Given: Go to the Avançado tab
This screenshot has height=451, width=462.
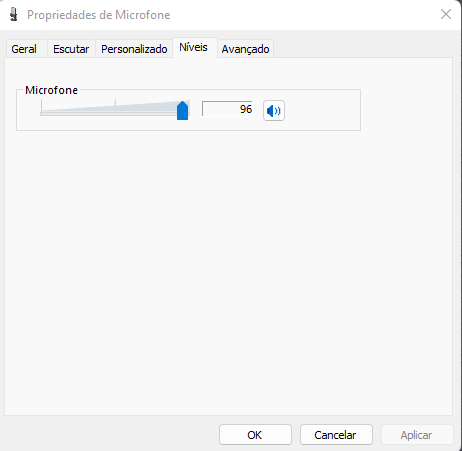Looking at the screenshot, I should click(x=245, y=49).
